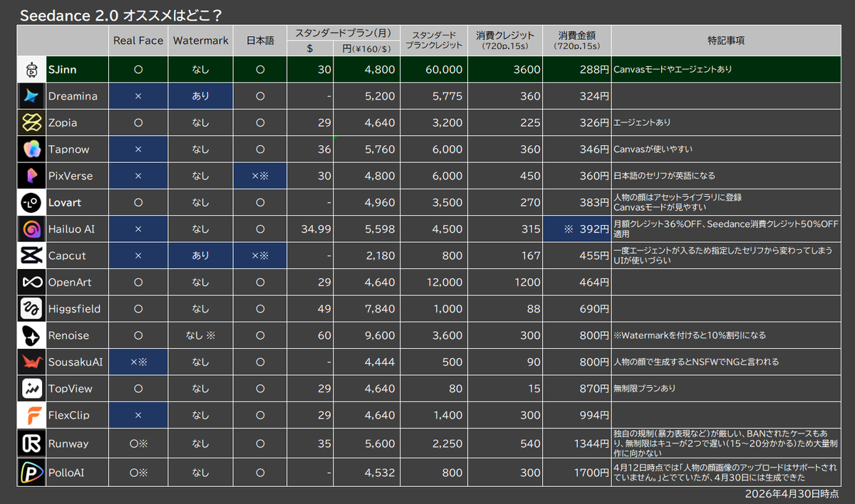Click the 1700円 cost cell
The height and width of the screenshot is (504, 855).
576,472
